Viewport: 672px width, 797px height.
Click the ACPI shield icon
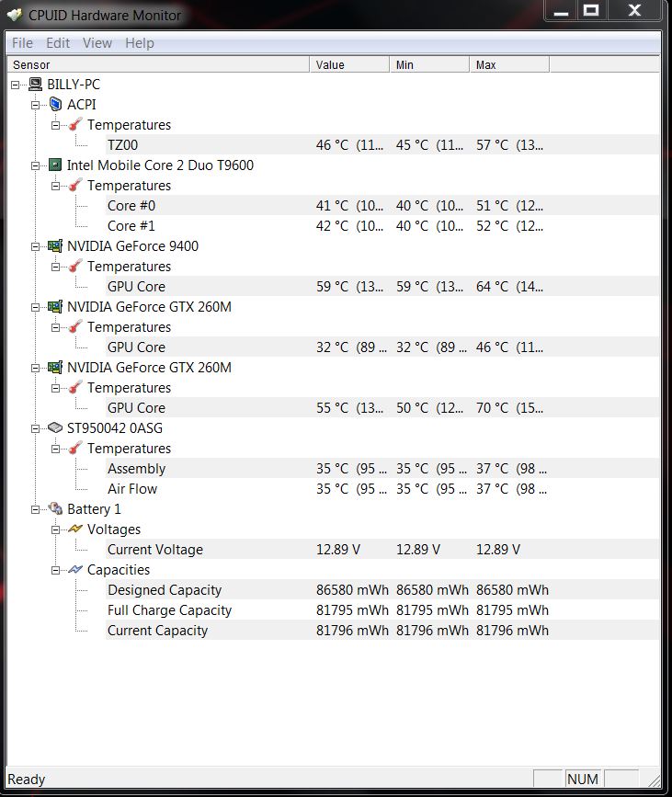pyautogui.click(x=55, y=105)
